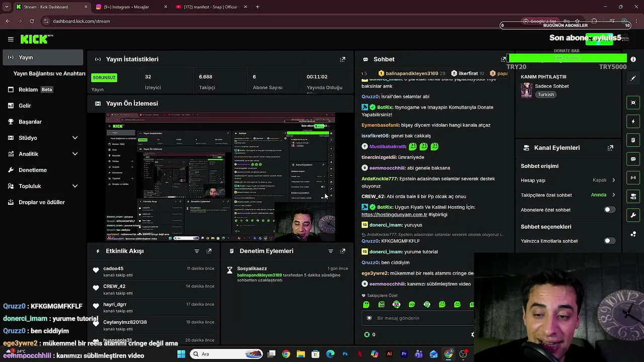Click the SORUNSUZ status badge
The image size is (644, 362).
(x=104, y=77)
